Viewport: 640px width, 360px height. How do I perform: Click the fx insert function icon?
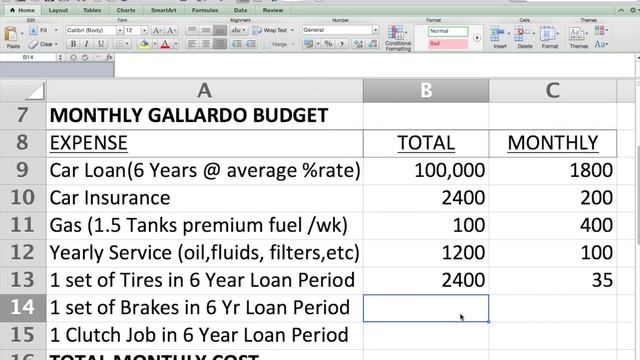point(109,58)
